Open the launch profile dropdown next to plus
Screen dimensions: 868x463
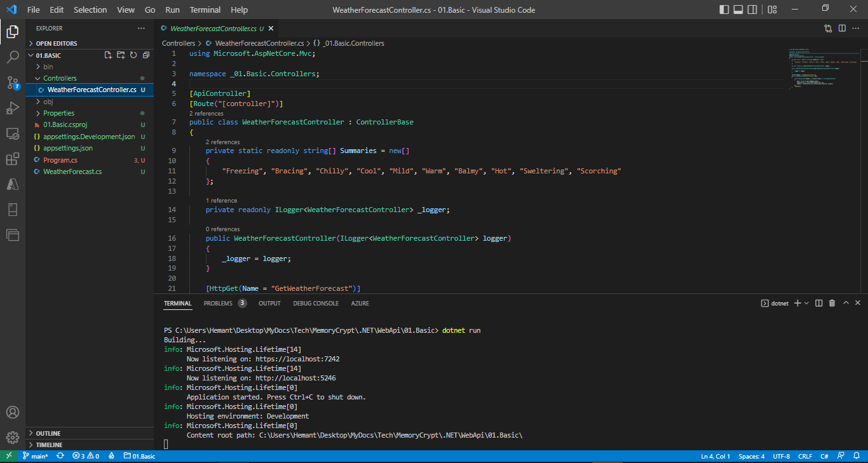pyautogui.click(x=806, y=304)
